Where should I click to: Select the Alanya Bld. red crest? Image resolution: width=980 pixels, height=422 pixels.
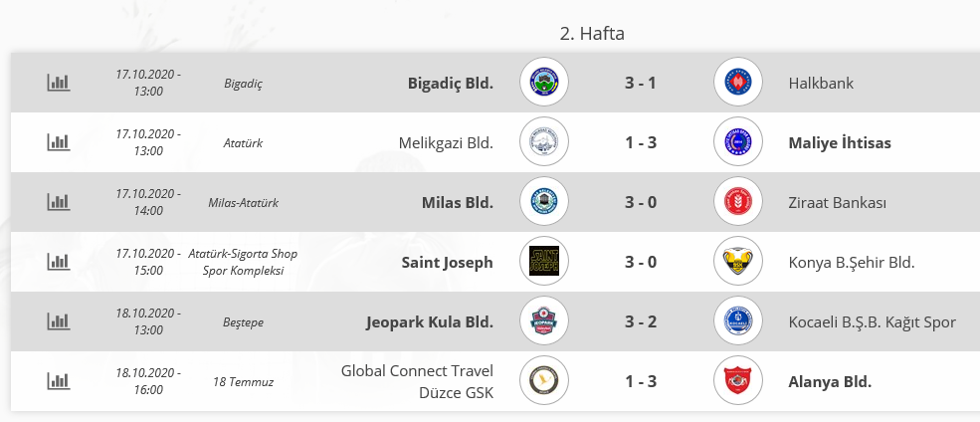(738, 381)
